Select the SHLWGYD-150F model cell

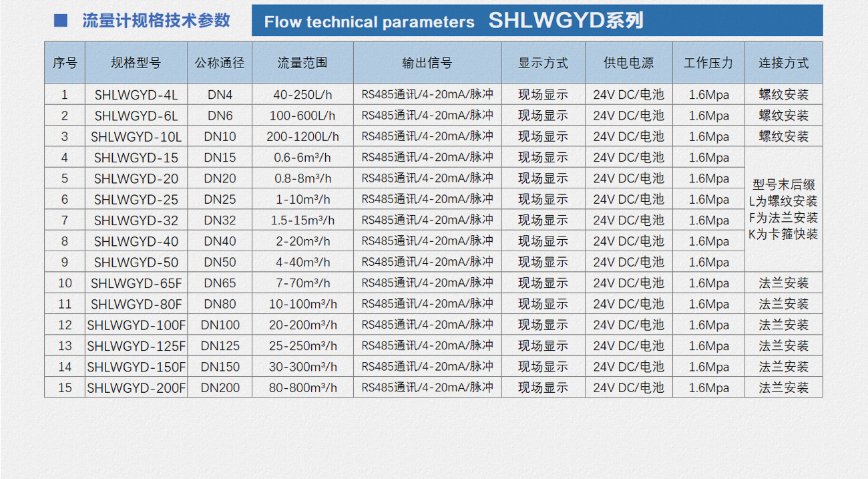tap(136, 367)
